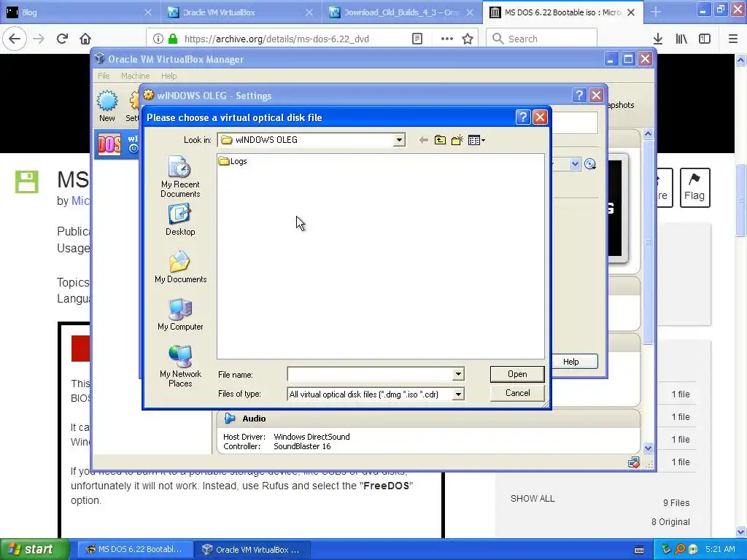Open Firefox hamburger menu
The height and width of the screenshot is (560, 747).
click(x=733, y=39)
